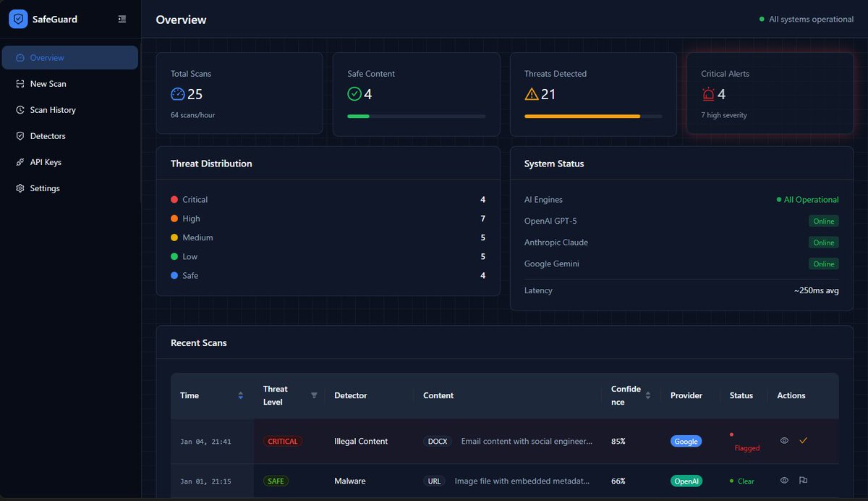Click the Google provider badge
Image resolution: width=868 pixels, height=501 pixels.
(x=686, y=441)
